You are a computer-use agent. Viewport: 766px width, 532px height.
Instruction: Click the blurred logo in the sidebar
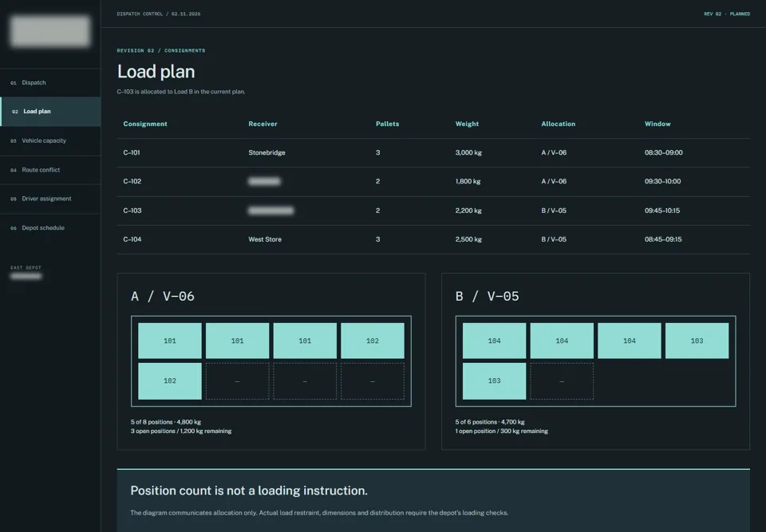pos(49,31)
